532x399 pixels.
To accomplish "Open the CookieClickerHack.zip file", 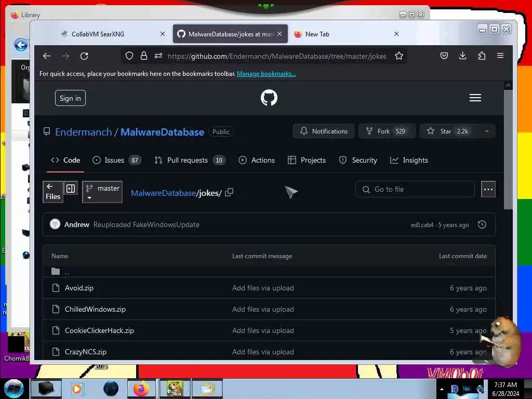I will point(99,330).
